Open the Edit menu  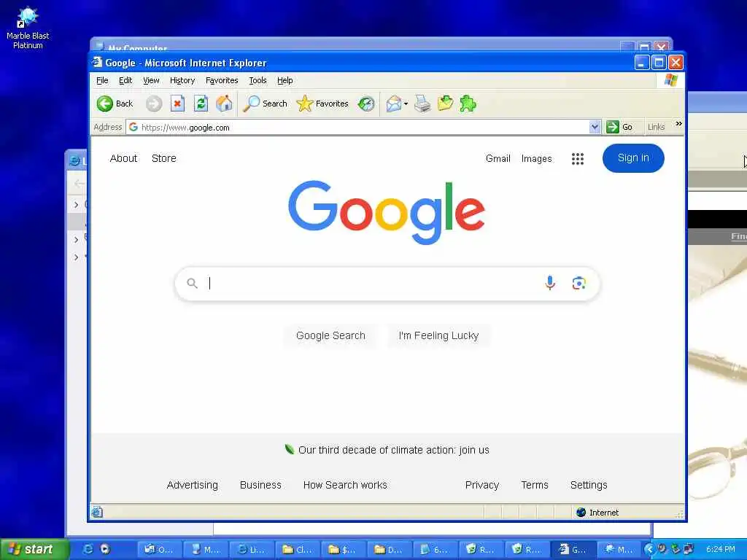(125, 80)
